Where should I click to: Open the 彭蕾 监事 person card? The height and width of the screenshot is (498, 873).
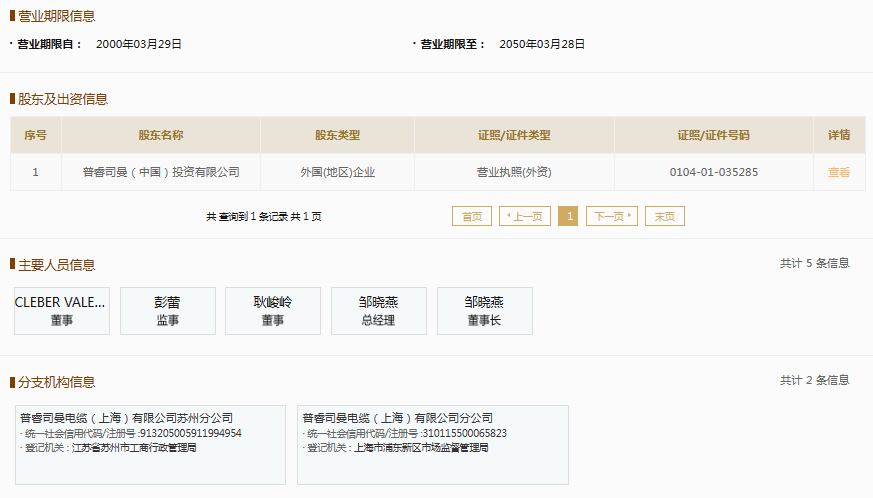coord(168,311)
